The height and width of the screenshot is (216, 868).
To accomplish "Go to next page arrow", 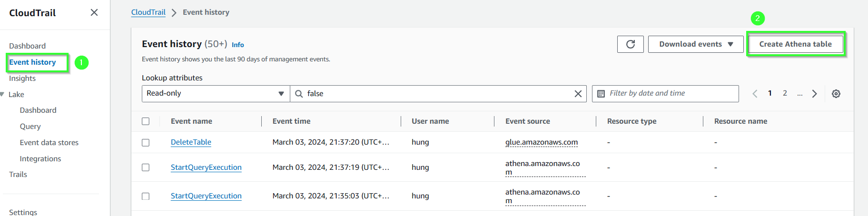I will [815, 94].
